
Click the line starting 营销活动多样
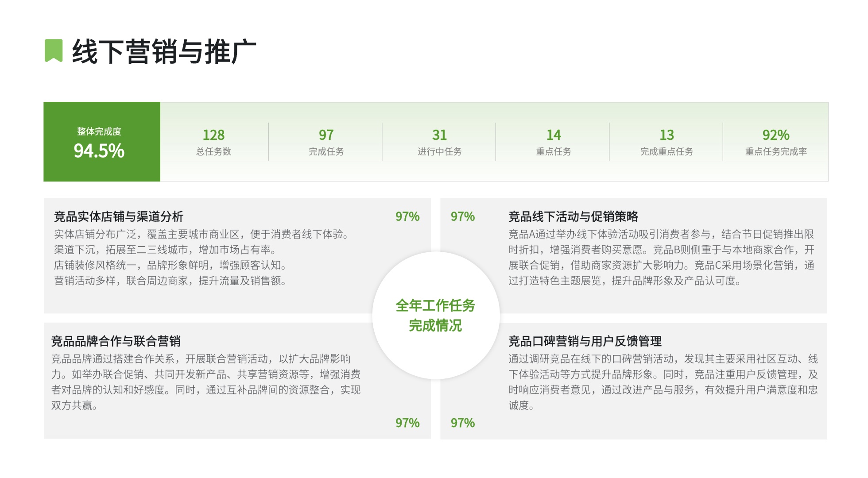[170, 281]
